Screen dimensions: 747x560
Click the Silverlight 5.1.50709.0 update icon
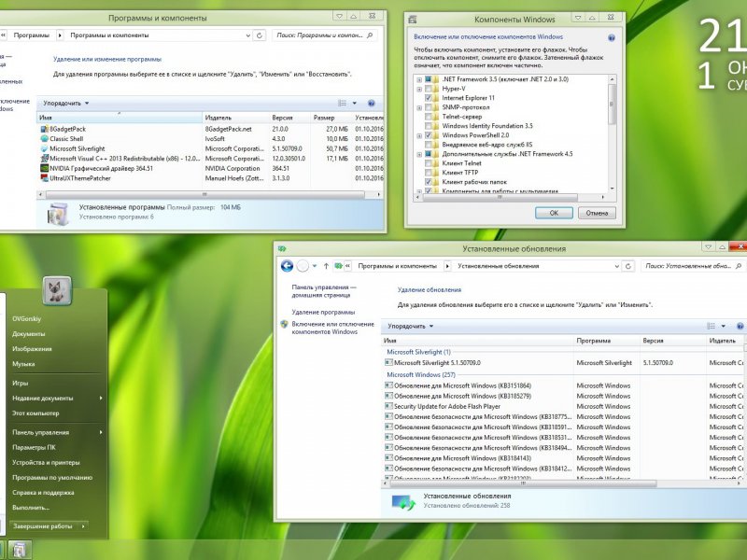pos(388,362)
